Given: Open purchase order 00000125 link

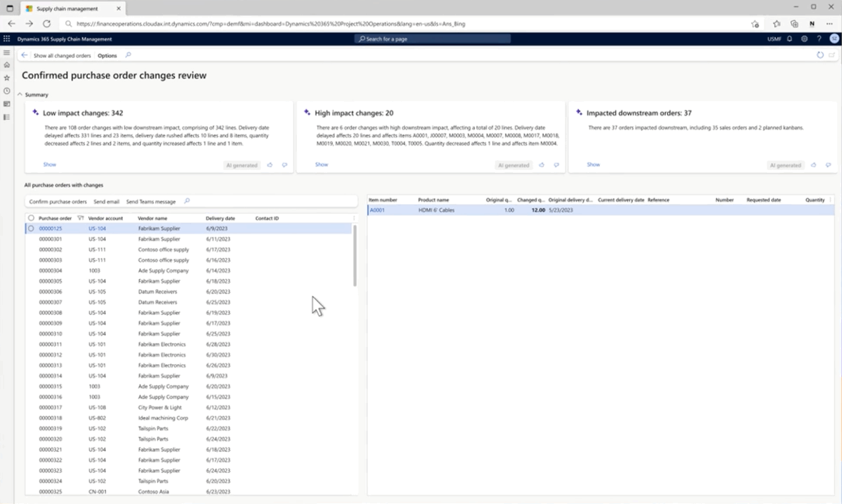Looking at the screenshot, I should [x=51, y=229].
